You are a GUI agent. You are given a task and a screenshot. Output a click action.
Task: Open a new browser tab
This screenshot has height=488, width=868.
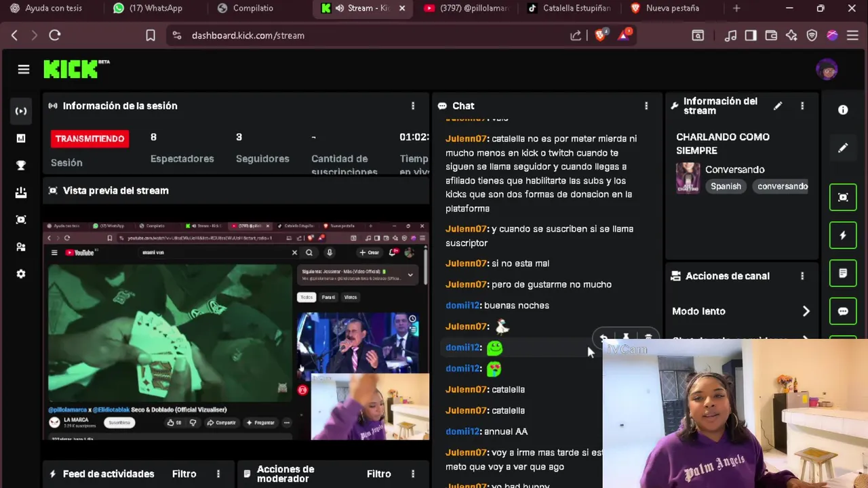[736, 8]
